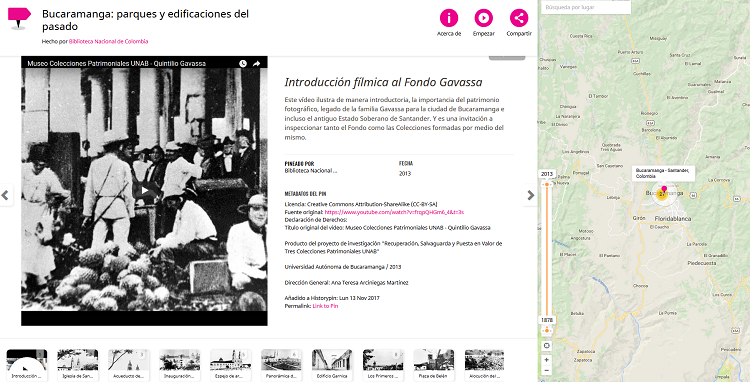Go to next pin with right arrow
This screenshot has height=382, width=750.
point(530,195)
